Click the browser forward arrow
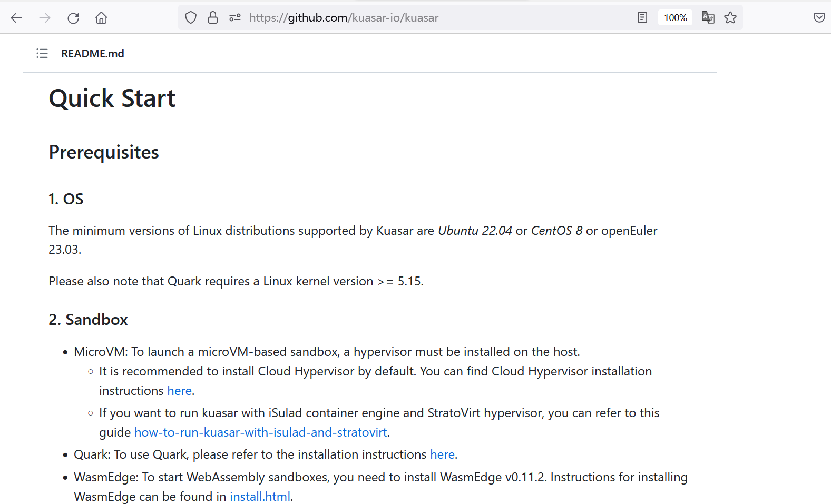The image size is (831, 504). (x=45, y=18)
